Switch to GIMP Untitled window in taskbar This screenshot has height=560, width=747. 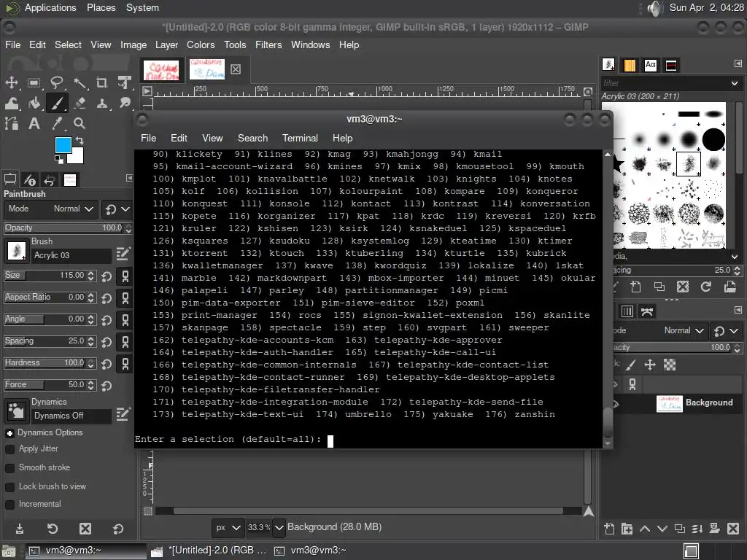point(209,551)
